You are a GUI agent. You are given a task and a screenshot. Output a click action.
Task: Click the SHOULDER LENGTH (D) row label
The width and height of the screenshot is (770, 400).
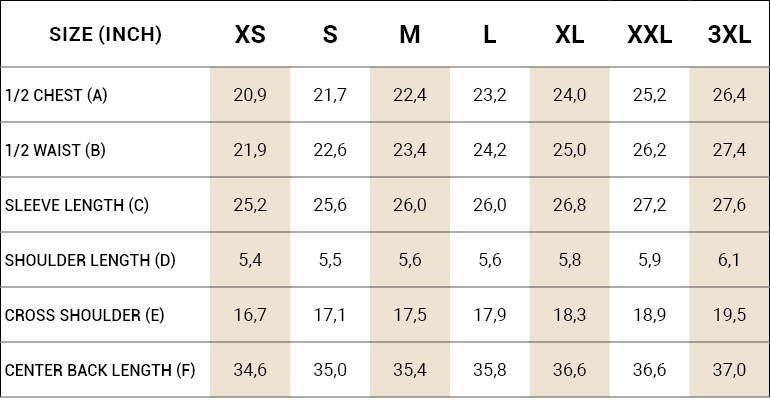(x=90, y=261)
